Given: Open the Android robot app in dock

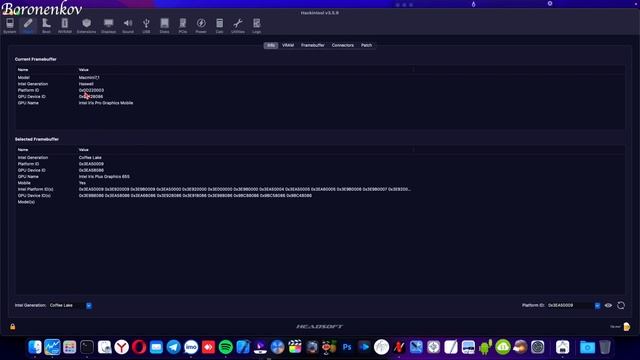Looking at the screenshot, I should point(485,347).
